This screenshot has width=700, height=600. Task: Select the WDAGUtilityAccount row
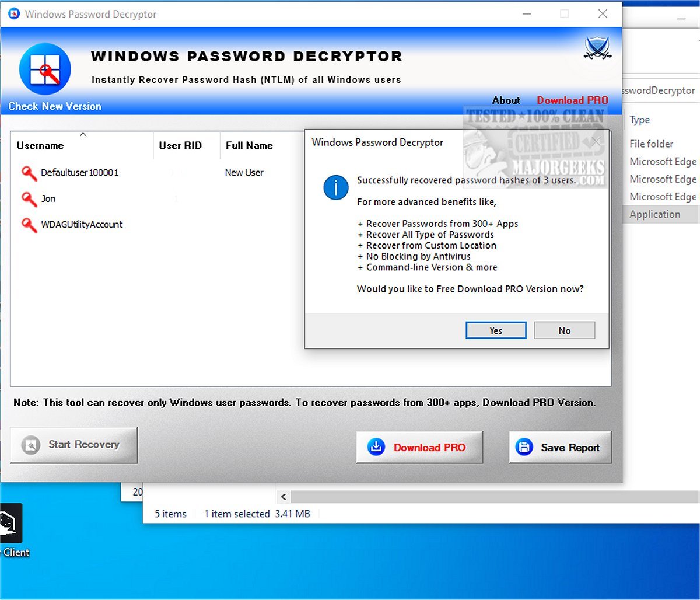coord(157,224)
